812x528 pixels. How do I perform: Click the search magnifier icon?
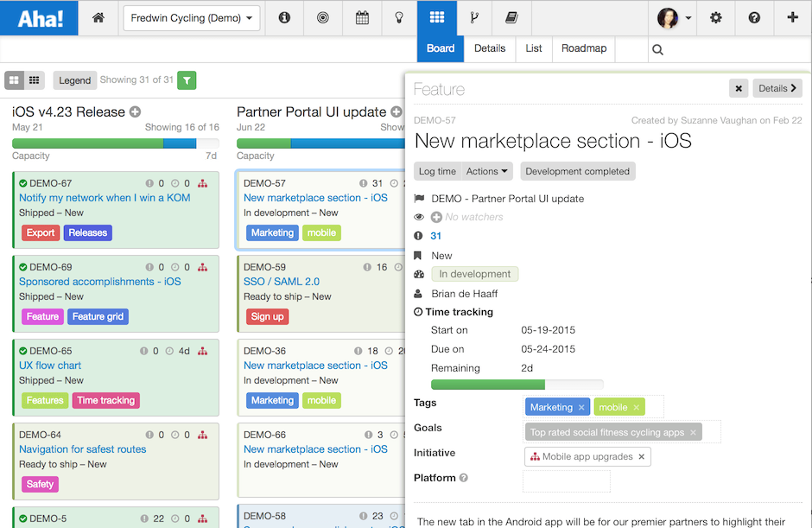click(657, 50)
